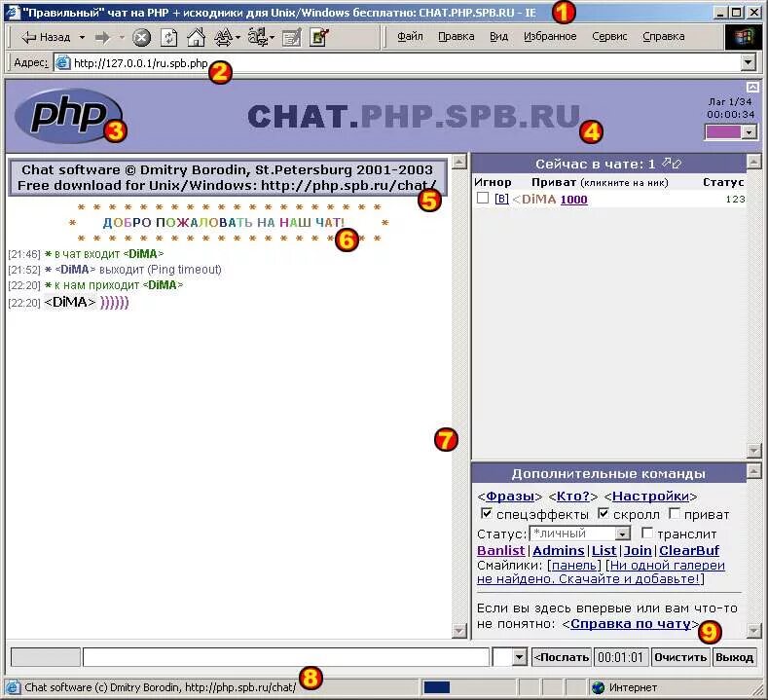Screen dimensions: 768x700
Task: Open the Настройки settings link
Action: (x=650, y=496)
